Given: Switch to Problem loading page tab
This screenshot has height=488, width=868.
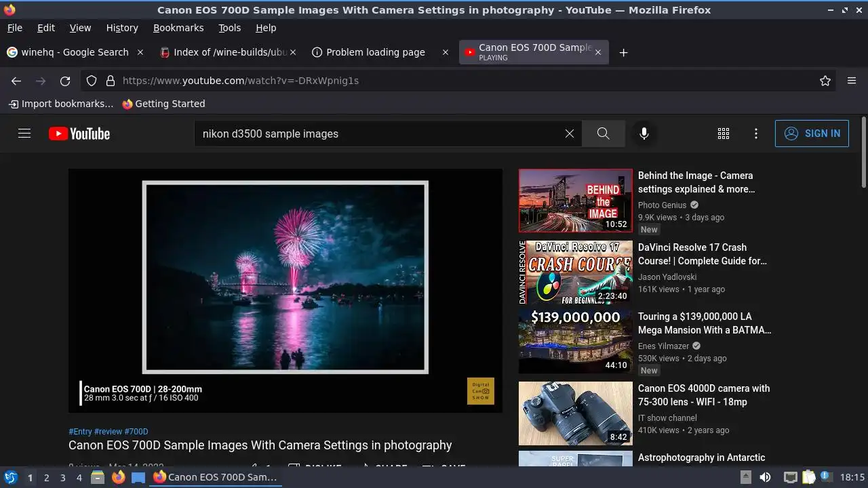Looking at the screenshot, I should coord(376,52).
